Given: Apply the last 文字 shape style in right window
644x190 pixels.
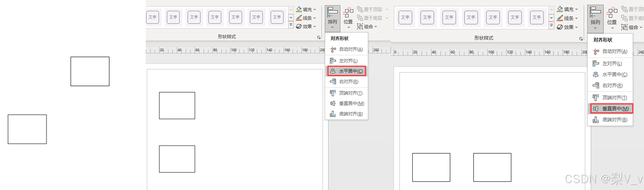Looking at the screenshot, I should coord(537,17).
